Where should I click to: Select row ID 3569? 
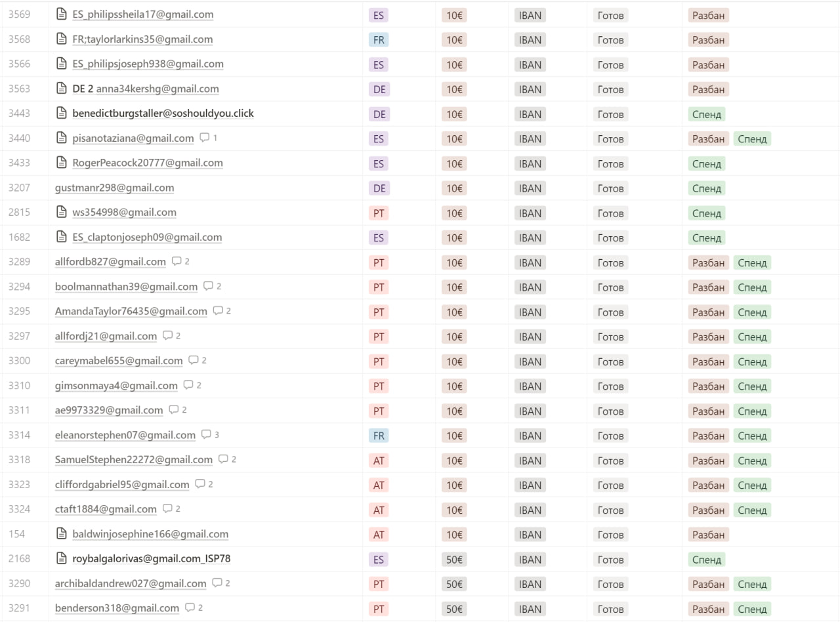(x=19, y=14)
